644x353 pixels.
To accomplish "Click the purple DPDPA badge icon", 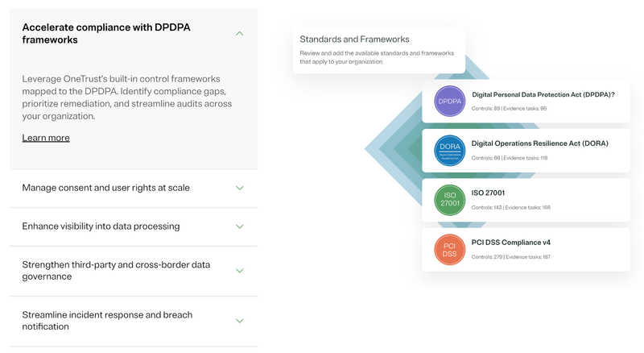I will [x=449, y=102].
